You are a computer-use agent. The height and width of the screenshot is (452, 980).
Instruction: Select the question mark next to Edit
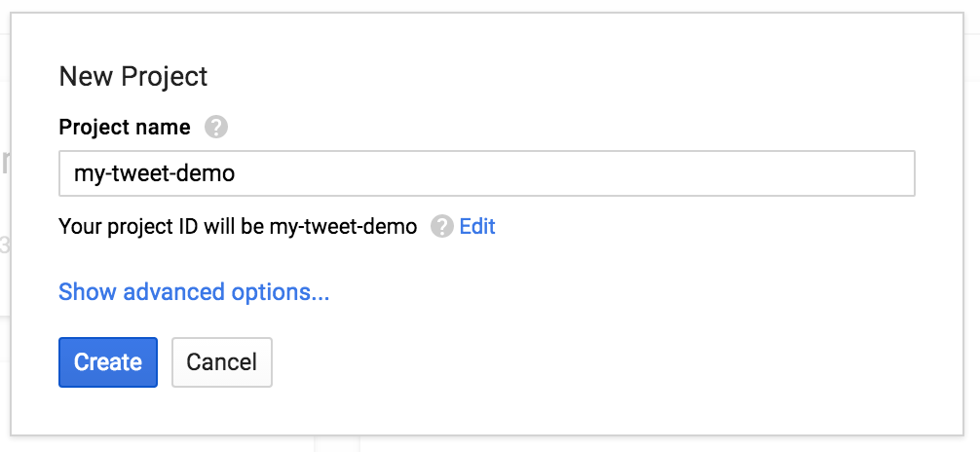click(441, 226)
